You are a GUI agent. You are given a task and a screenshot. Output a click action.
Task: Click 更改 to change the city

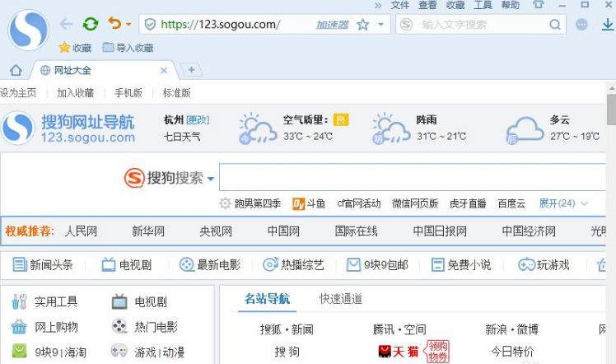click(x=198, y=119)
